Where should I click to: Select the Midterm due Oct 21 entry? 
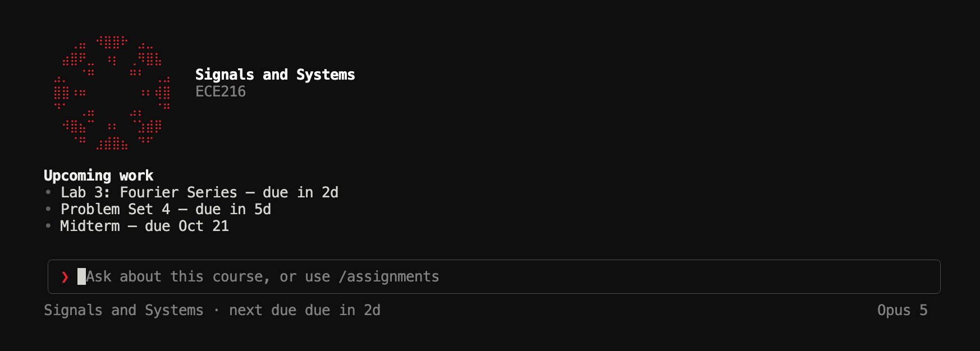[x=144, y=226]
